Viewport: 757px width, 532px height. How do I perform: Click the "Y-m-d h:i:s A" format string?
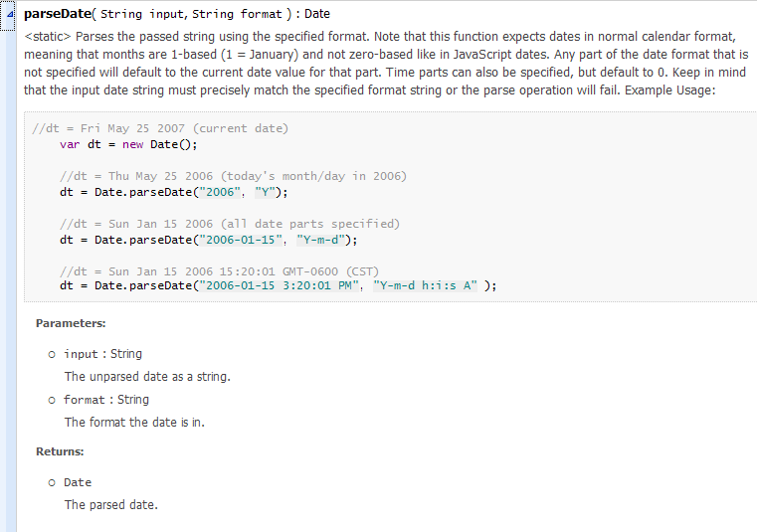(426, 286)
